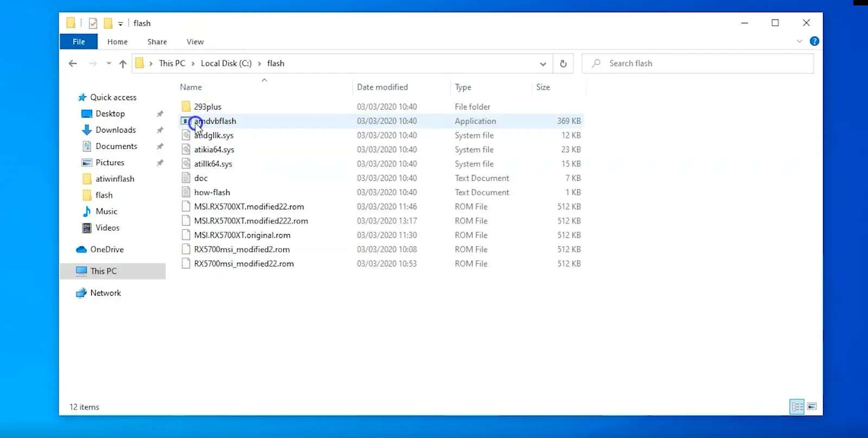Open the File menu

79,42
